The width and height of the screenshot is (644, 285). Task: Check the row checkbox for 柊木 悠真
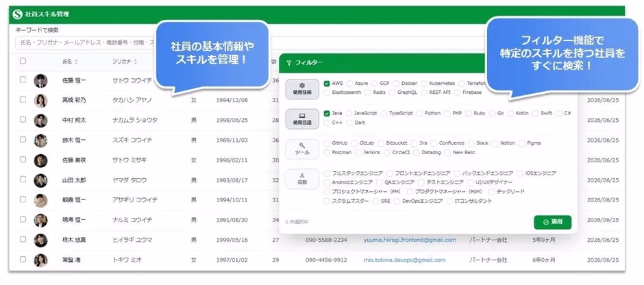pyautogui.click(x=23, y=239)
